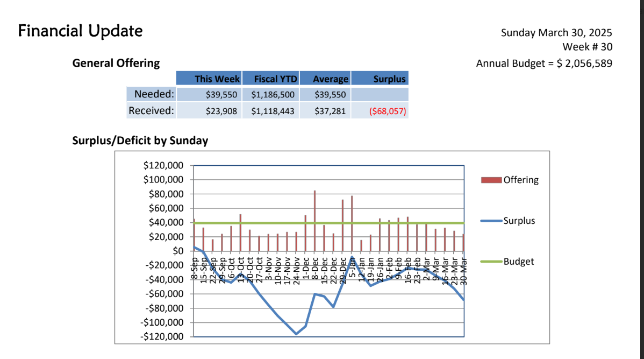This screenshot has height=359, width=644.
Task: Select the Week # 30 text
Action: pyautogui.click(x=587, y=47)
